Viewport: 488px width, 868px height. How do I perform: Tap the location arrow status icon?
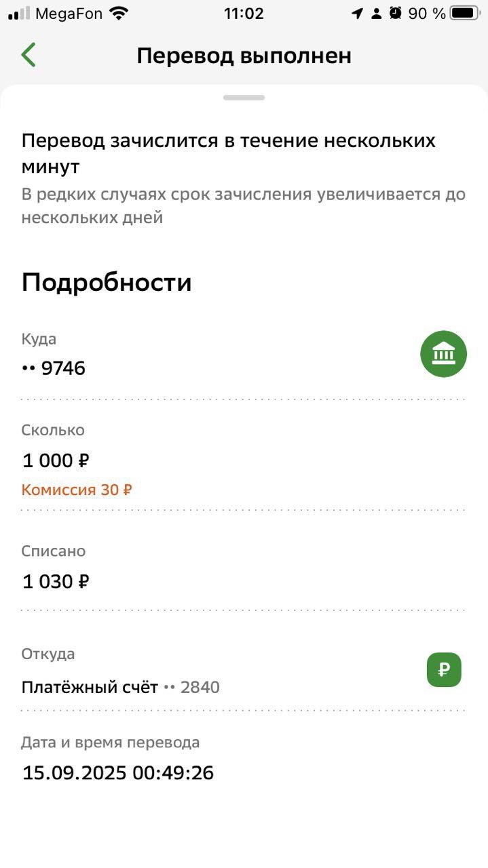click(357, 14)
